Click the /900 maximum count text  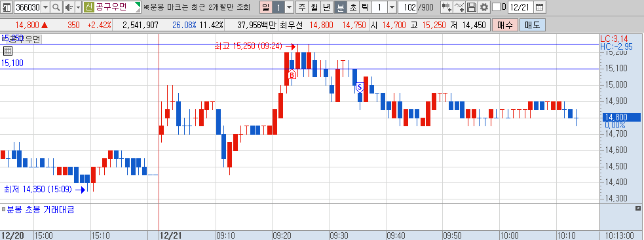[x=425, y=7]
